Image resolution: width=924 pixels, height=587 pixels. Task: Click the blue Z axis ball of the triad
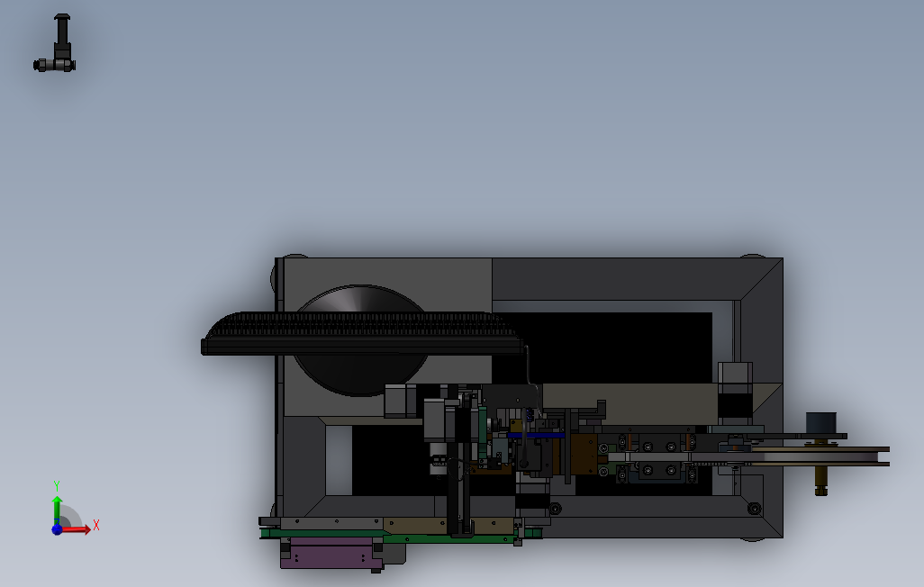click(57, 530)
